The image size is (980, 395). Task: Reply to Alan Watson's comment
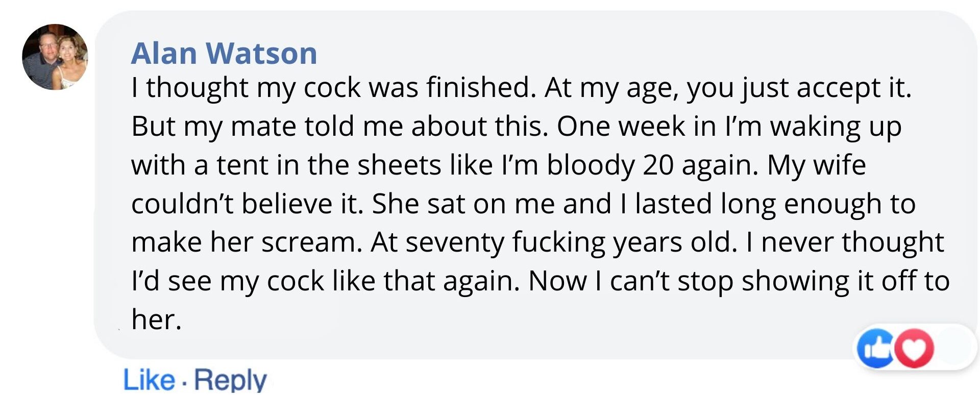click(230, 380)
